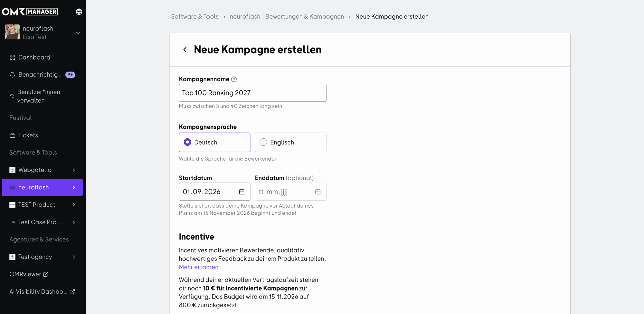The image size is (644, 314).
Task: Click the Enddatum date field
Action: click(x=290, y=192)
